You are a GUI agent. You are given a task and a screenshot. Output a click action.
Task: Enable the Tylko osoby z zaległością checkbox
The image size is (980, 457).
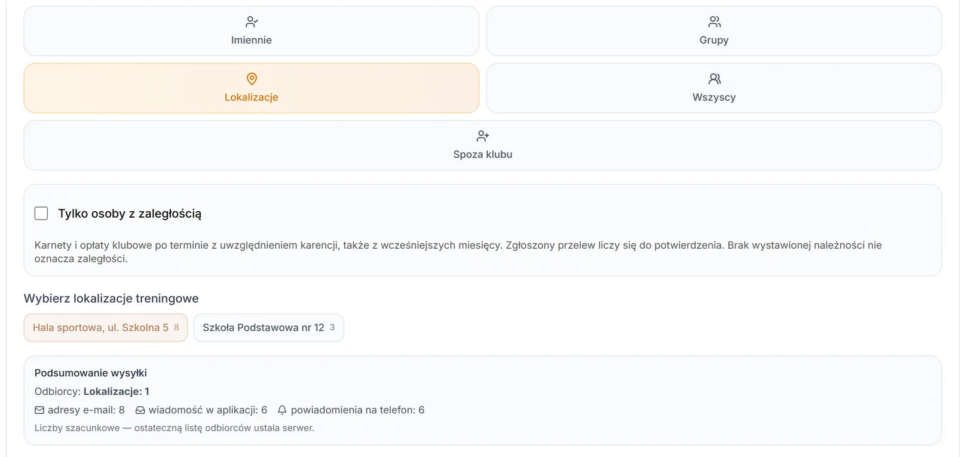pos(41,214)
